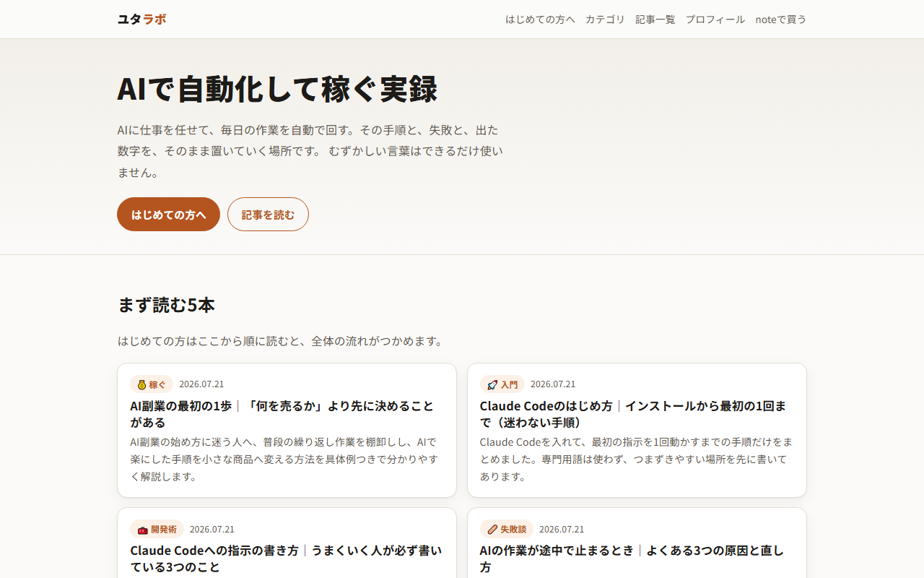The image size is (924, 578).
Task: Click the icon beside the 失敗談 tag
Action: [492, 530]
